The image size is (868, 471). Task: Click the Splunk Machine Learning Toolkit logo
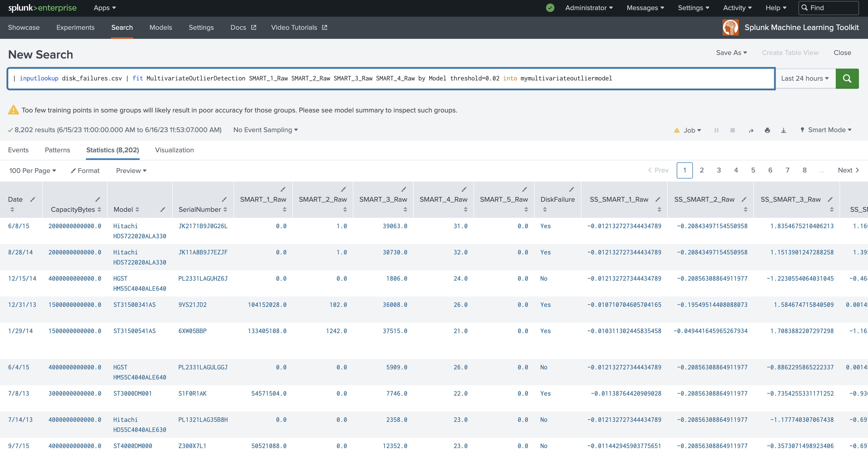pos(730,27)
